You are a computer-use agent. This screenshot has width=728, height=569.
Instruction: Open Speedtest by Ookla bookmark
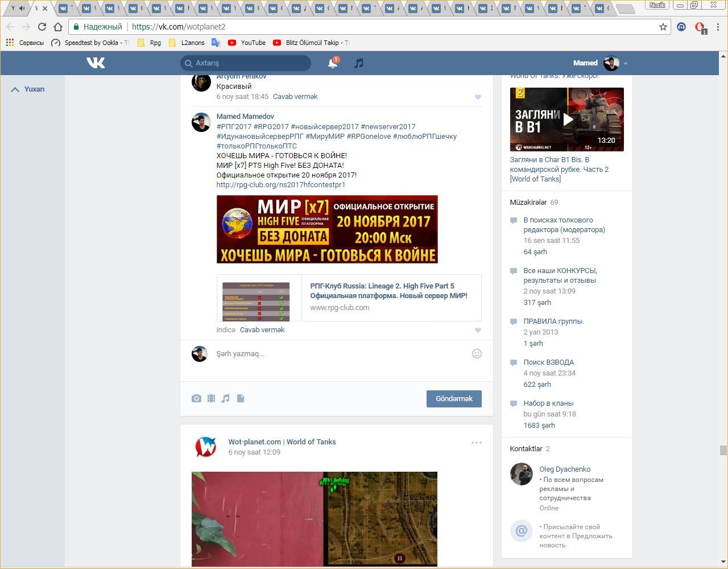pos(90,43)
